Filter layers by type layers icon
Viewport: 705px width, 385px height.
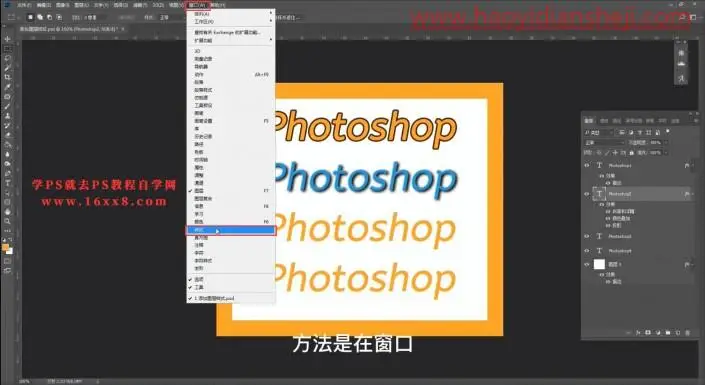pyautogui.click(x=640, y=132)
